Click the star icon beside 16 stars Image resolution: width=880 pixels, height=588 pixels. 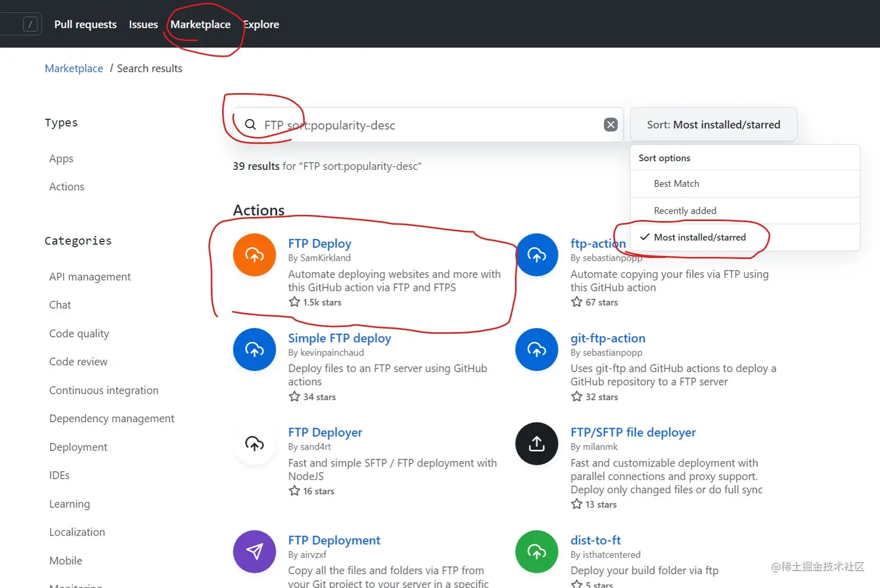click(294, 491)
